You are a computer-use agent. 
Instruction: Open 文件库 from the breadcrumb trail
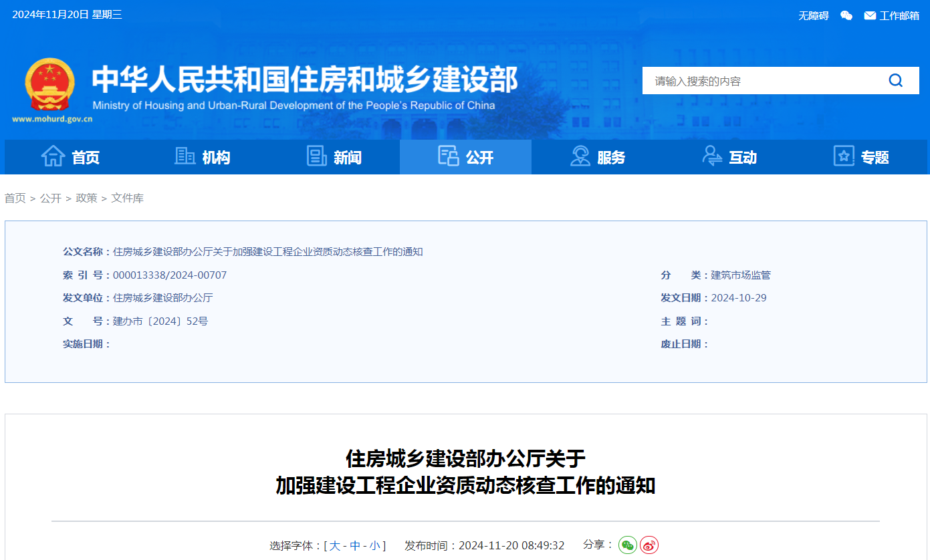click(127, 198)
